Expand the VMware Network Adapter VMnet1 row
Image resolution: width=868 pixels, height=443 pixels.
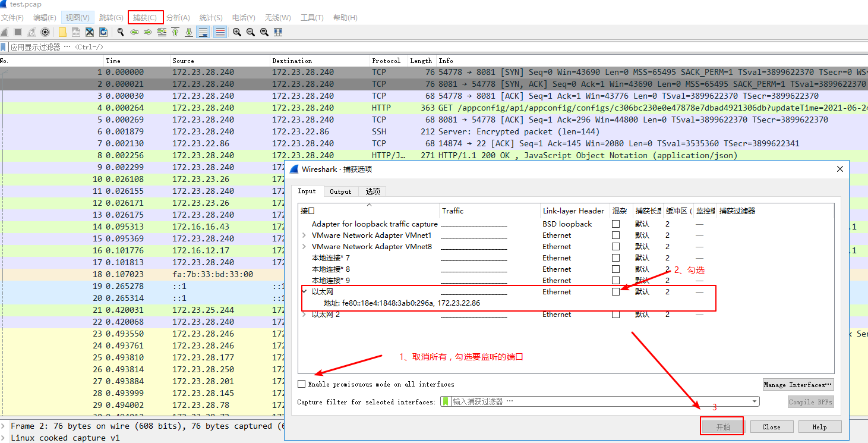point(304,235)
